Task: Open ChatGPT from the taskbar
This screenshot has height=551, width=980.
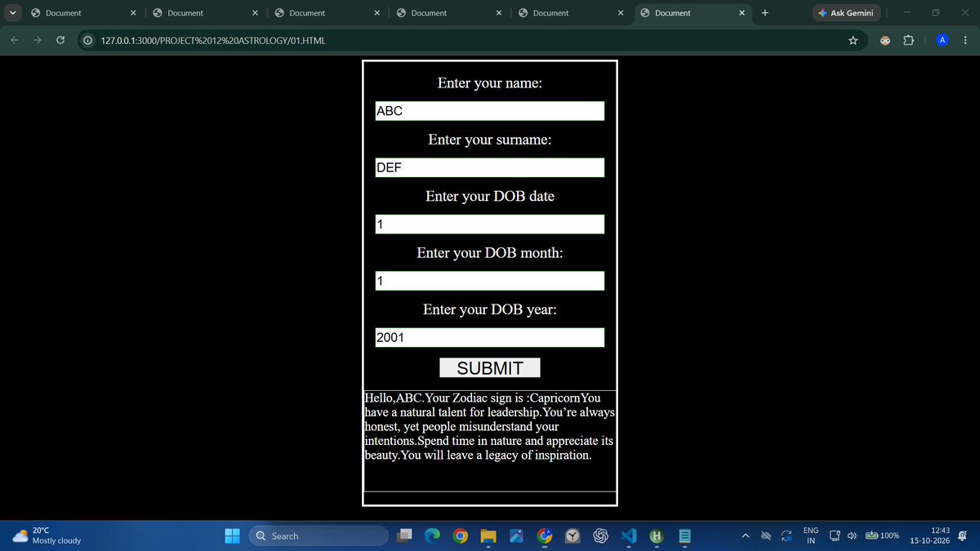Action: click(601, 535)
